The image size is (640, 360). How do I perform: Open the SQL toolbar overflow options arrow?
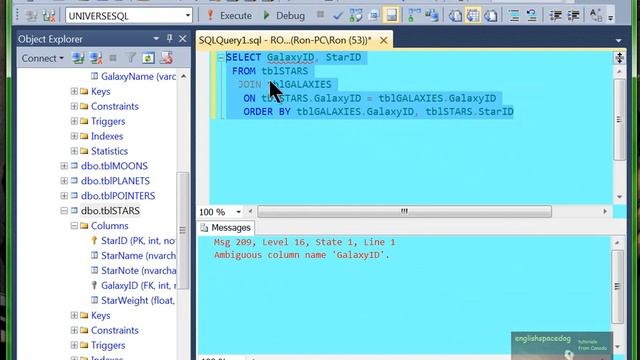coord(611,17)
